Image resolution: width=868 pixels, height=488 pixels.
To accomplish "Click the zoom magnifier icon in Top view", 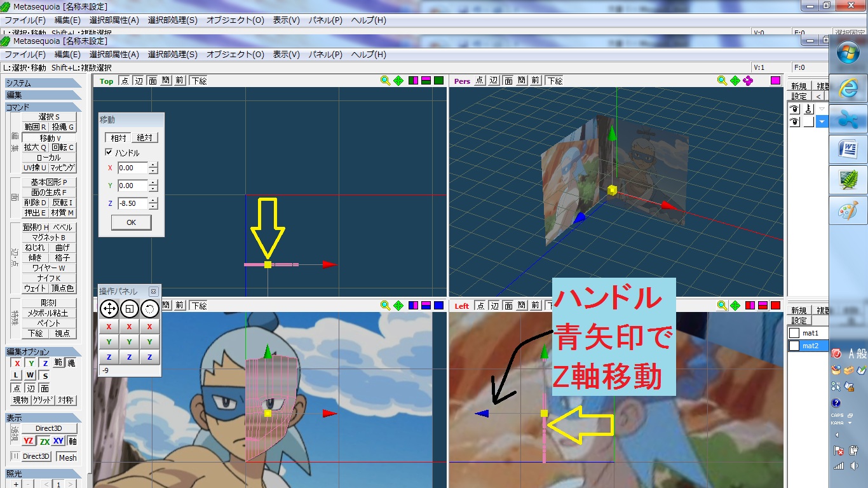I will click(x=385, y=81).
